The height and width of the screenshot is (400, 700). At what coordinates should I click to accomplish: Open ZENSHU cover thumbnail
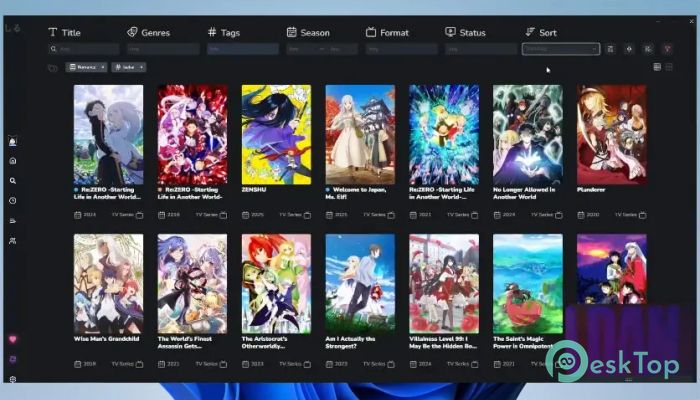tap(276, 134)
